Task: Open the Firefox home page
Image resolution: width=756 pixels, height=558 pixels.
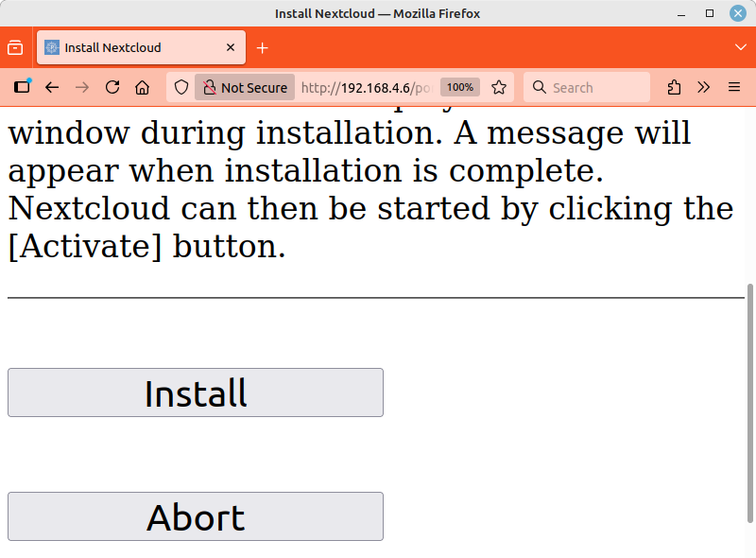Action: pos(142,87)
